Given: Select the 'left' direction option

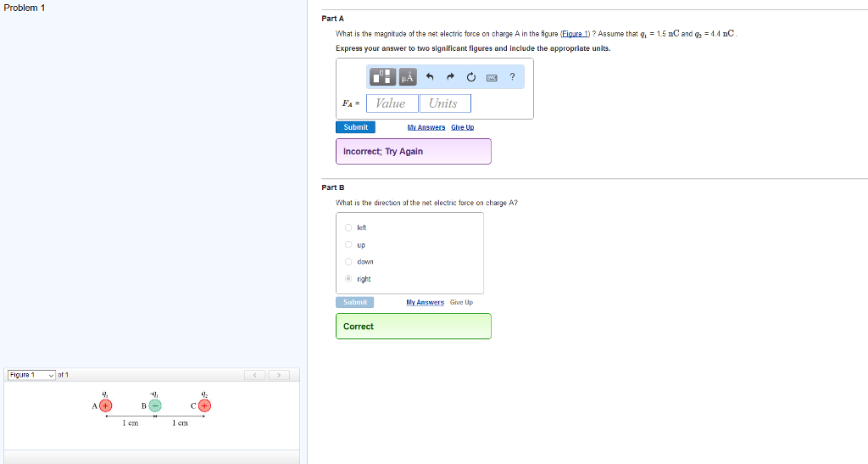Looking at the screenshot, I should point(348,227).
